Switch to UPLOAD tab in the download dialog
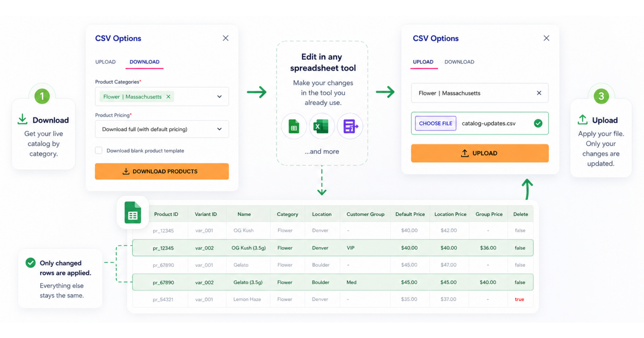Image resolution: width=644 pixels, height=338 pixels. [105, 62]
